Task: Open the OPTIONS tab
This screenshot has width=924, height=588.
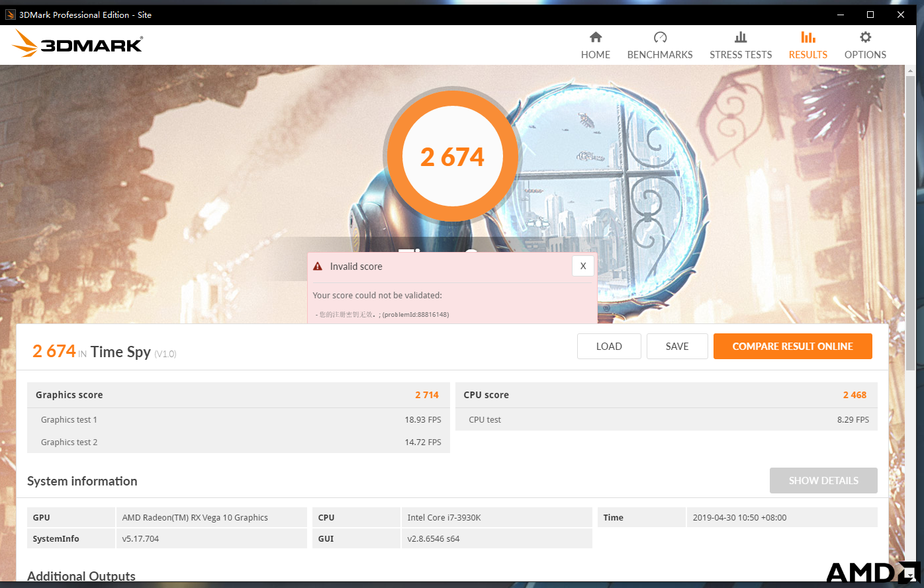Action: tap(865, 46)
